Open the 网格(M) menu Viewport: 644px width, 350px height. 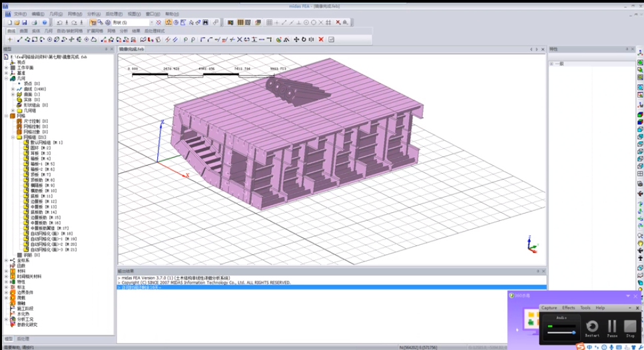[x=75, y=13]
